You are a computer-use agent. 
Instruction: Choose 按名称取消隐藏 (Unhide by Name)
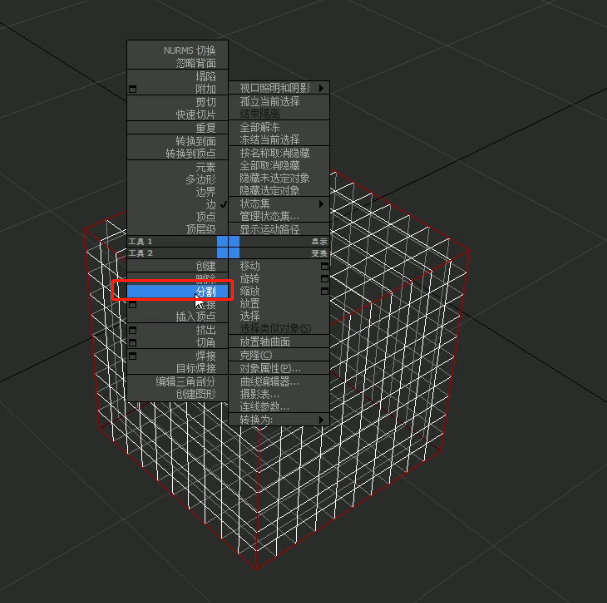tap(275, 153)
